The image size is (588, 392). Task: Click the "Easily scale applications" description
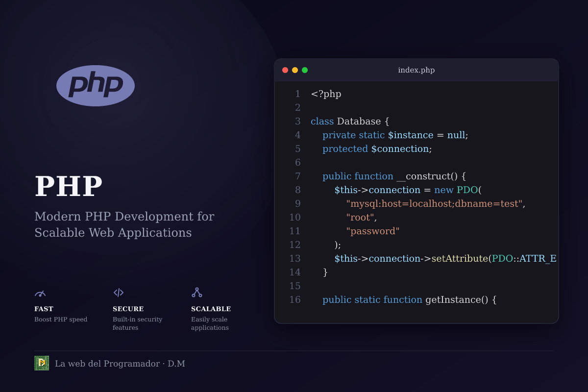click(210, 323)
